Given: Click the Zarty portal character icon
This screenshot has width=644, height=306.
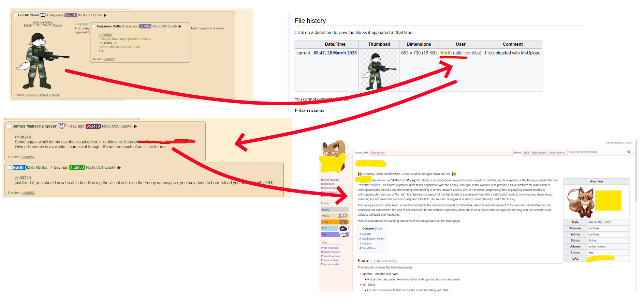Looking at the screenshot, I should 343,222.
